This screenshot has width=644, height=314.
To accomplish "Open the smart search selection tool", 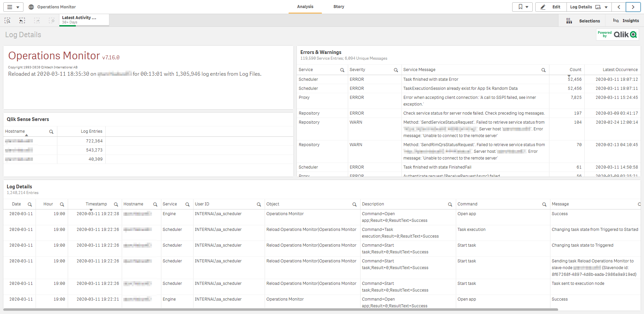I will point(7,21).
